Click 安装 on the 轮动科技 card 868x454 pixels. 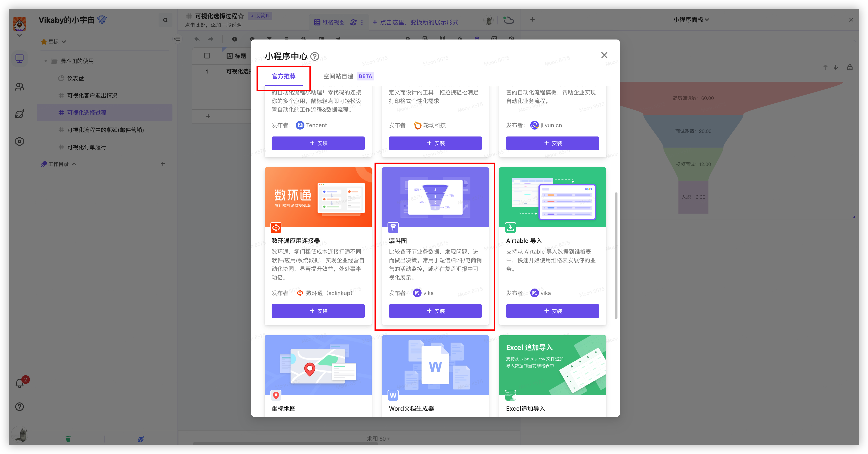(435, 143)
